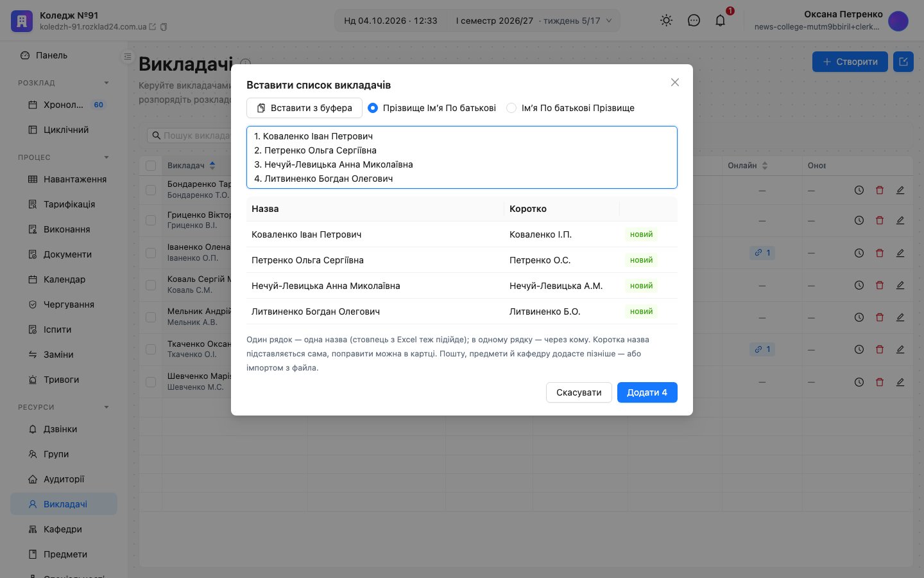924x578 pixels.
Task: Toggle the light/dark theme sun icon
Action: click(667, 21)
